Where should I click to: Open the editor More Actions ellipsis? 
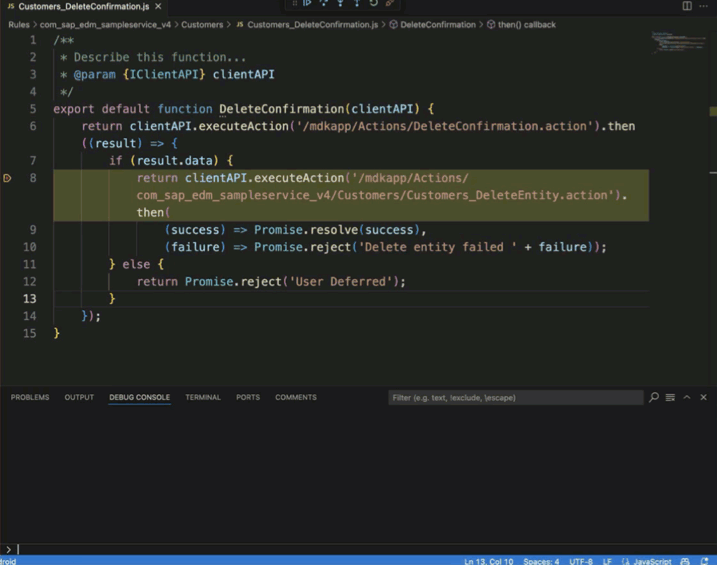(703, 6)
